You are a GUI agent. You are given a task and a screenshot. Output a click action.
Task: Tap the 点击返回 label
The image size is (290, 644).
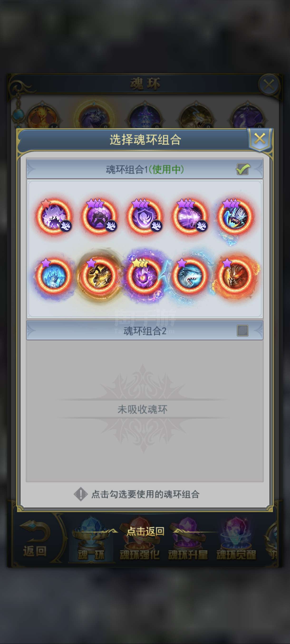click(145, 531)
